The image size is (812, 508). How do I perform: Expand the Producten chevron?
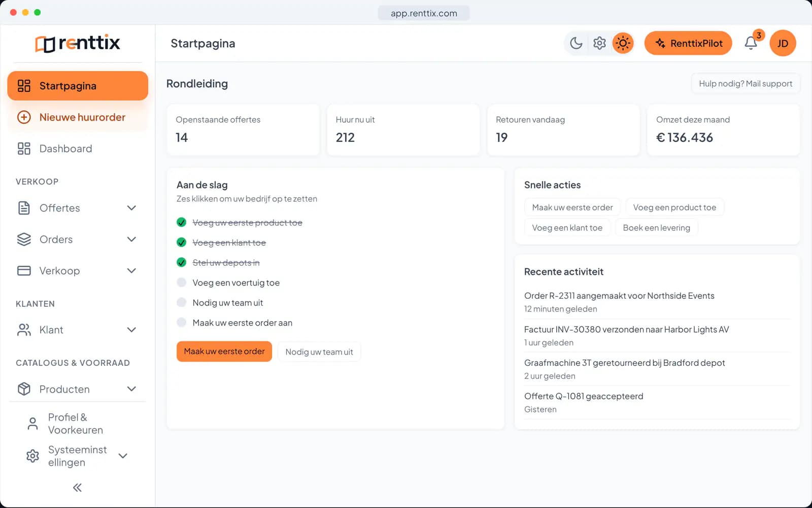point(131,389)
